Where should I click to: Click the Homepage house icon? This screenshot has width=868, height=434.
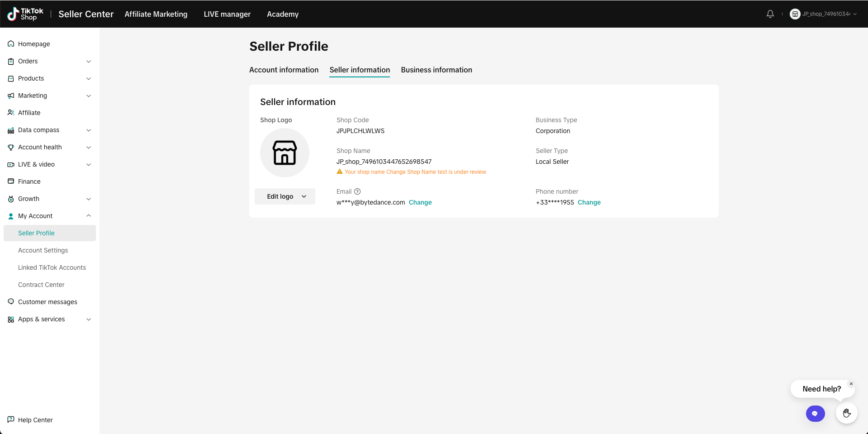click(x=11, y=44)
